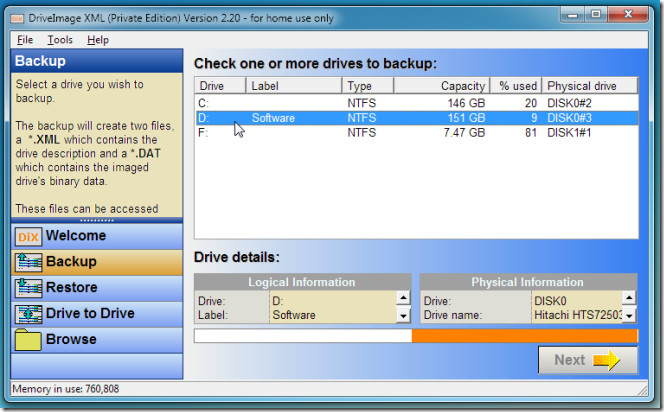Viewport: 664px width, 412px height.
Task: Maximize the DriveImage XML window
Action: click(596, 15)
